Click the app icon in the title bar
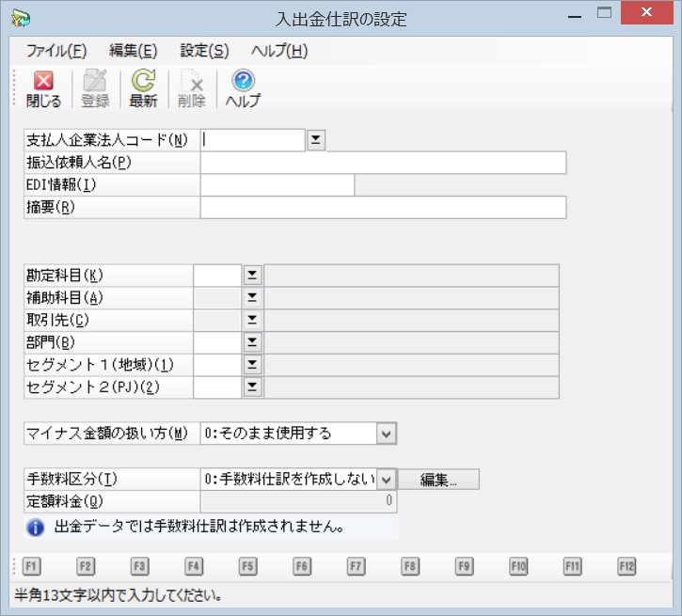This screenshot has height=616, width=682. point(21,19)
